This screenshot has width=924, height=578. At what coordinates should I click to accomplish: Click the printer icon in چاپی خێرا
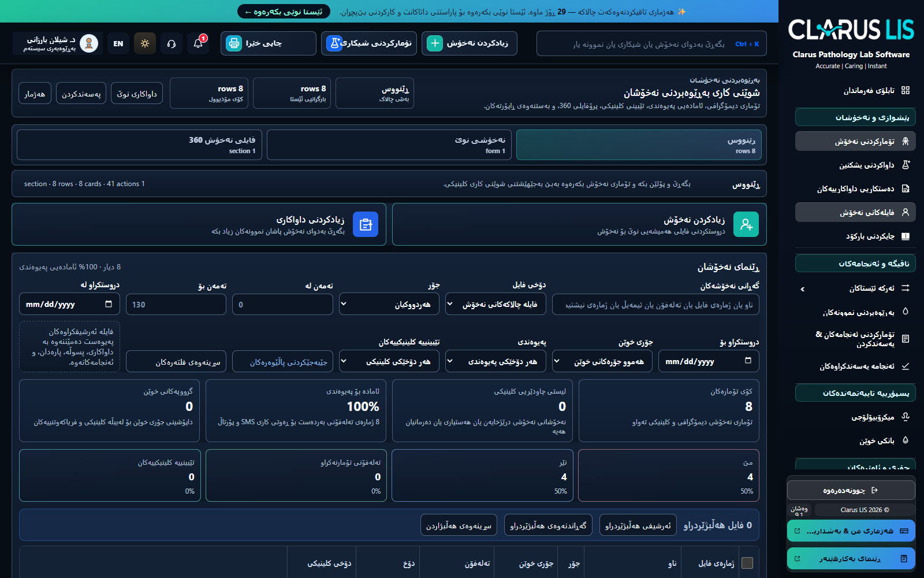point(234,43)
